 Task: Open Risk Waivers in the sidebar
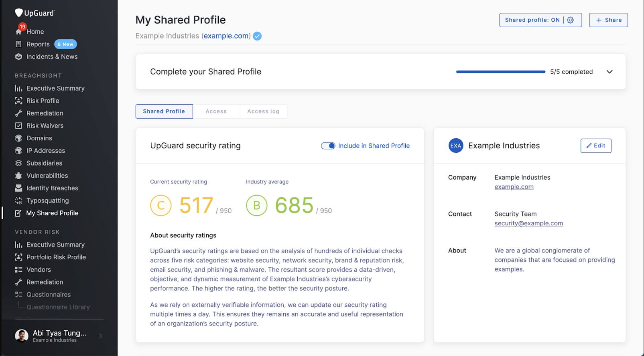[45, 125]
